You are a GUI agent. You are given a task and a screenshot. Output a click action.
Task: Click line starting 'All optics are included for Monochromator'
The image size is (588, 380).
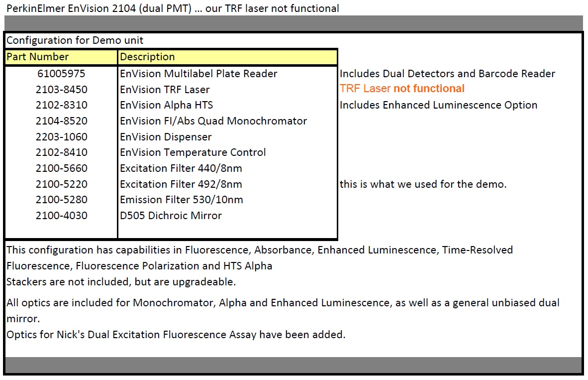point(283,303)
